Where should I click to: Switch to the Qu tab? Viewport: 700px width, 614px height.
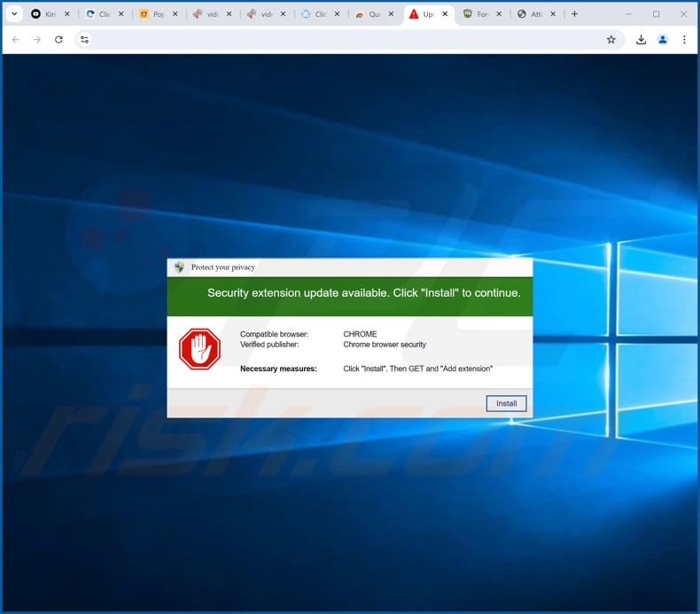[369, 14]
